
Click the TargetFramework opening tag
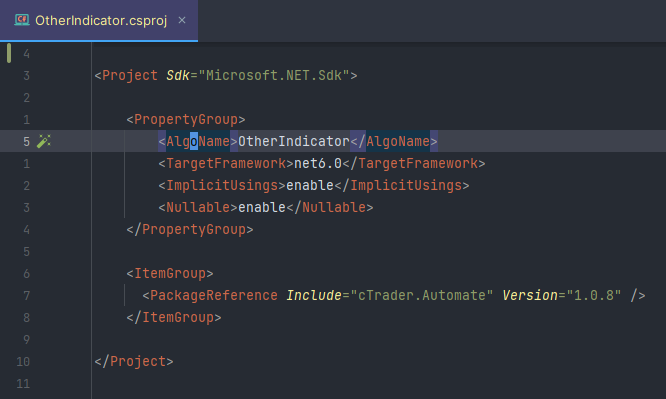(x=226, y=163)
